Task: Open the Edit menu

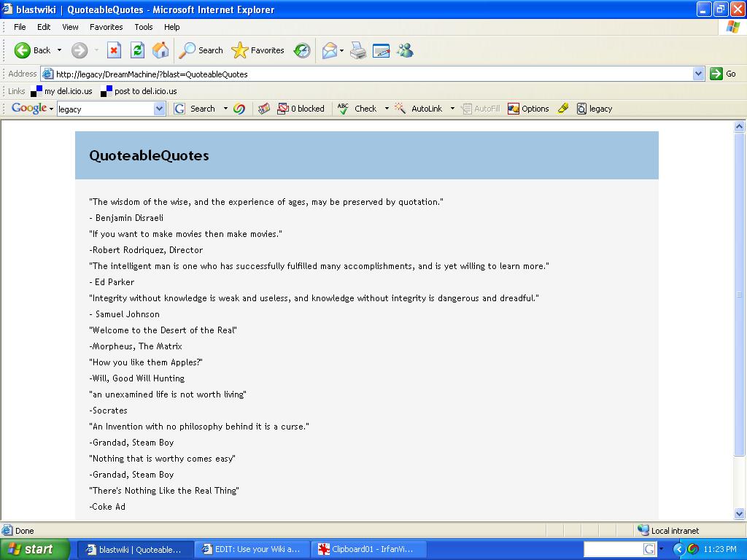Action: click(44, 27)
